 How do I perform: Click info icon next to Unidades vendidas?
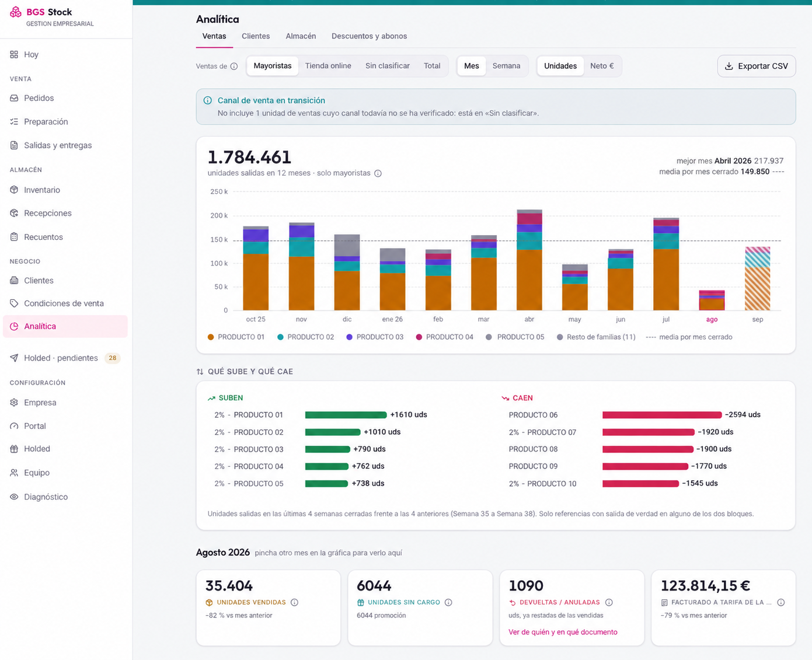click(294, 602)
